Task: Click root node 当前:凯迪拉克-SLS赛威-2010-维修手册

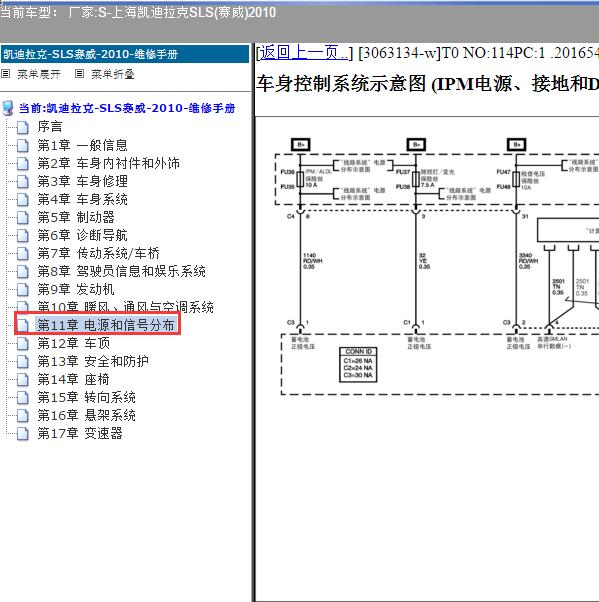Action: pos(127,109)
